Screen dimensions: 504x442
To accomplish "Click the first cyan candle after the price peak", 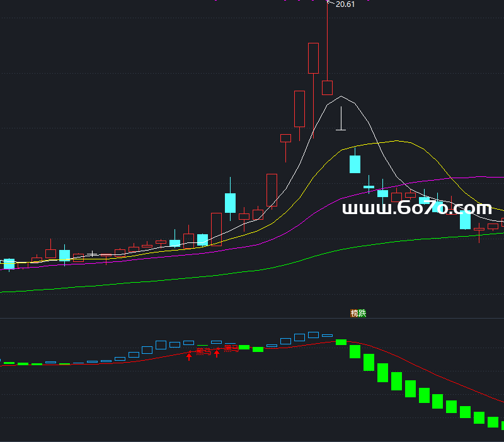I will [355, 164].
